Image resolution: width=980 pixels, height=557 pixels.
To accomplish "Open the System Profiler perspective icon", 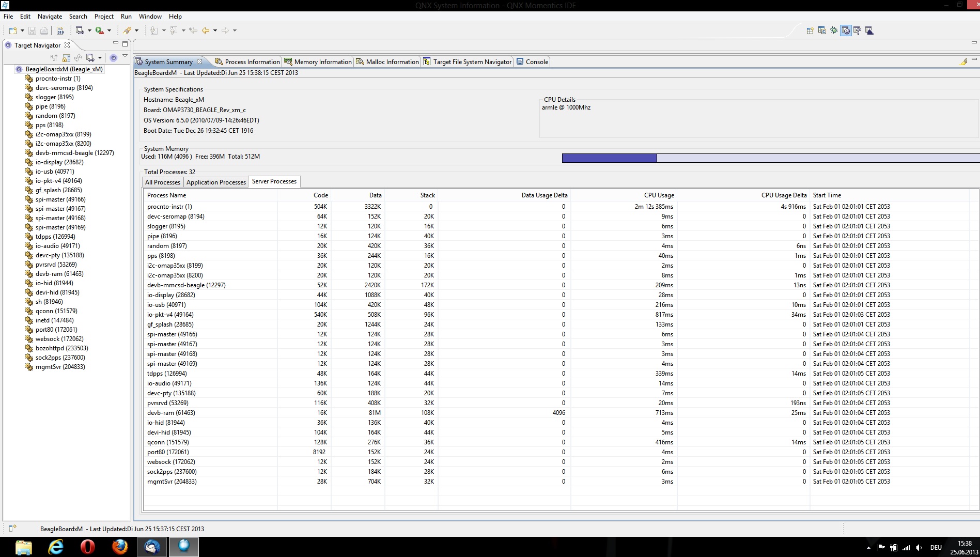I will [x=869, y=30].
